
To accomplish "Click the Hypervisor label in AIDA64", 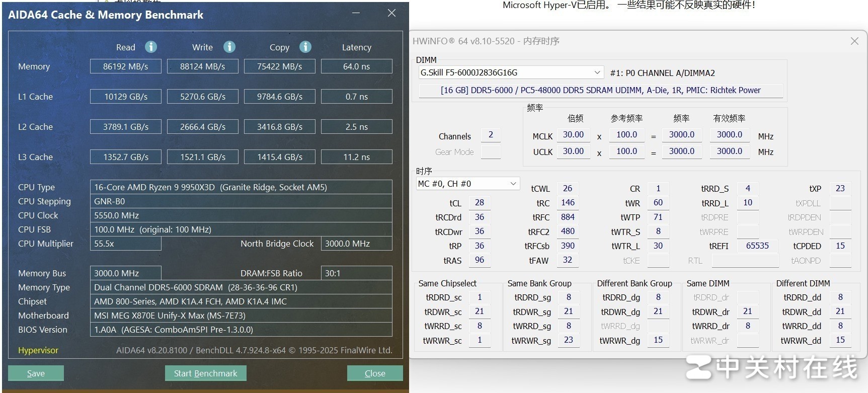I will [x=38, y=350].
